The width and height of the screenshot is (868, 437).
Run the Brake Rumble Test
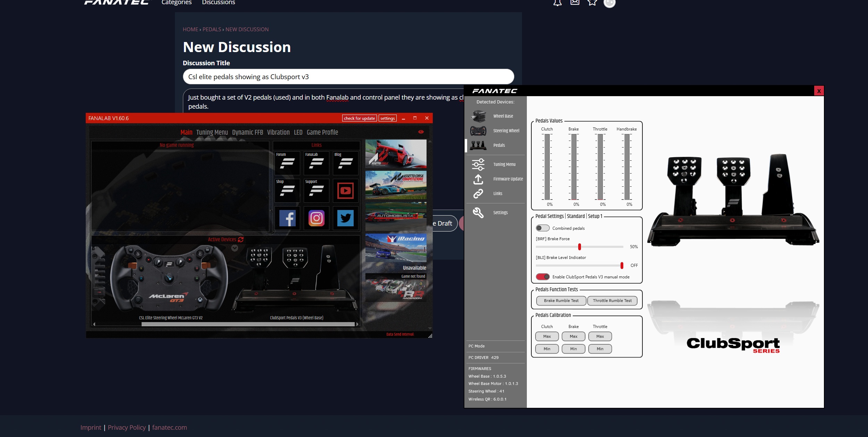coord(561,301)
